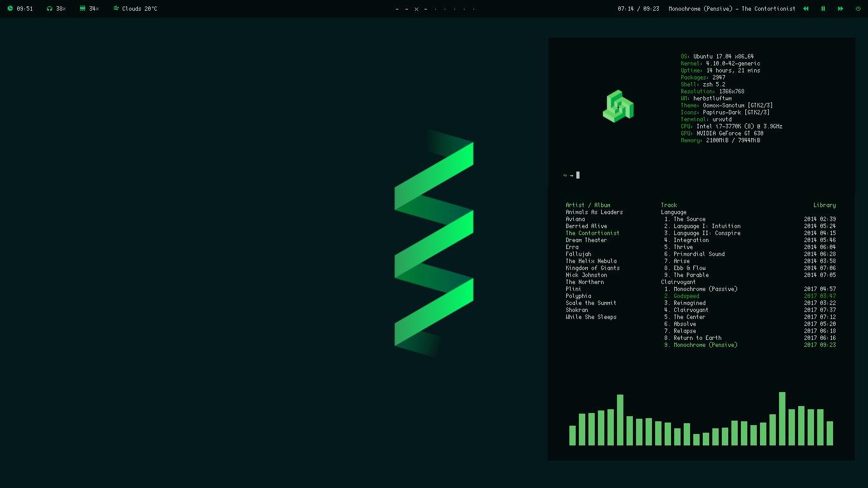Viewport: 868px width, 488px height.
Task: Click the Library label in player
Action: click(x=824, y=205)
